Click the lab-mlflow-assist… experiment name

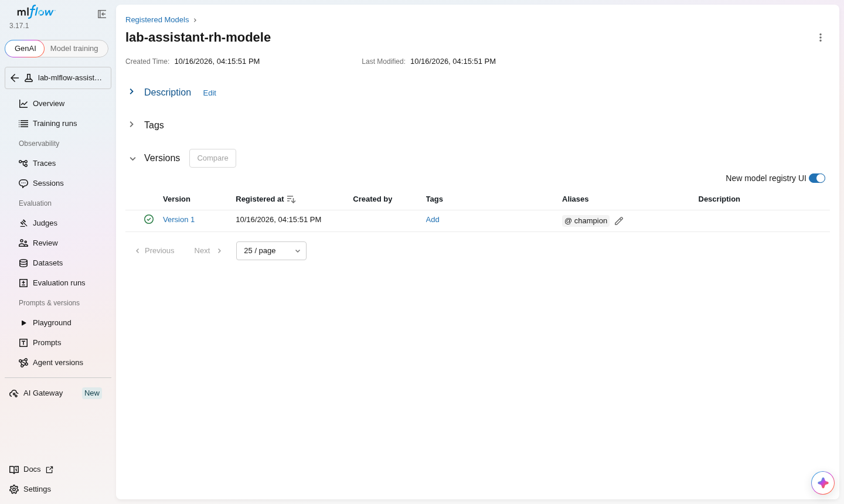click(x=70, y=78)
